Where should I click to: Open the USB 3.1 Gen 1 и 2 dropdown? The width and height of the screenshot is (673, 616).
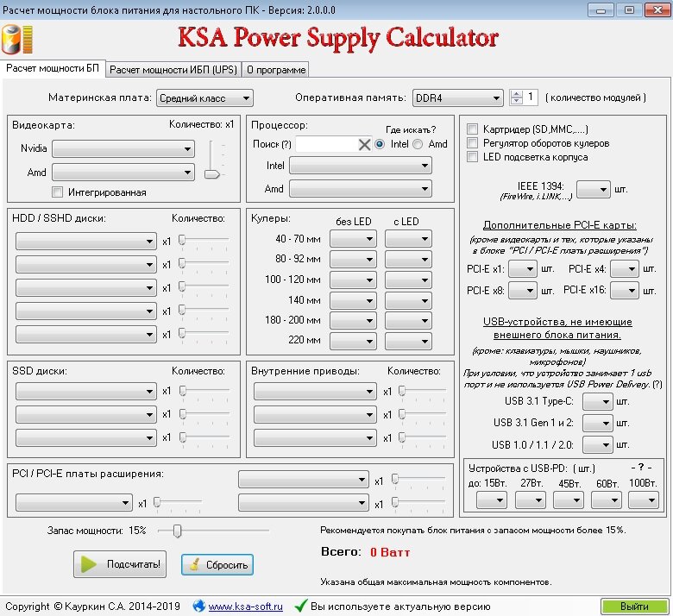click(597, 424)
